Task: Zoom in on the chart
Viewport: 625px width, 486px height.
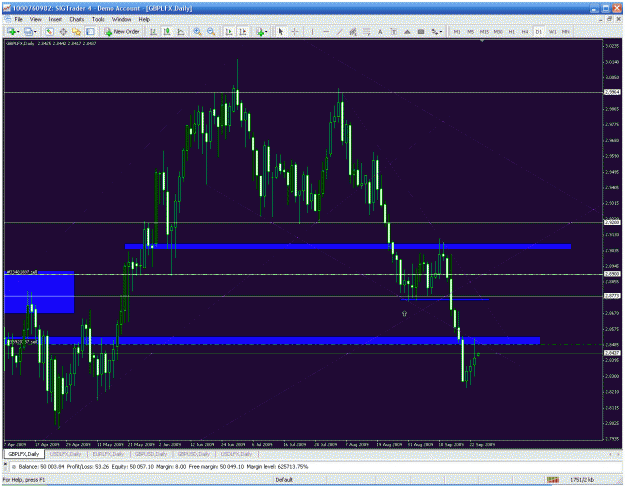Action: click(197, 32)
